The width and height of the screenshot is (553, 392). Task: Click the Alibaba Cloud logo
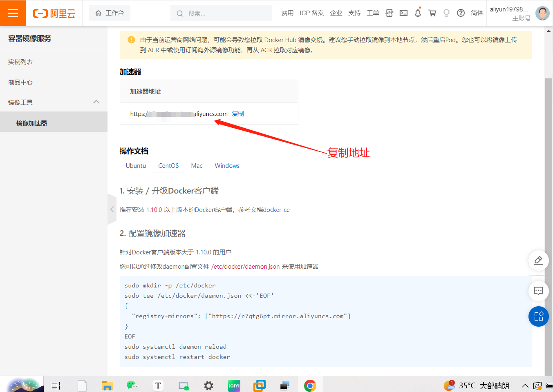54,13
